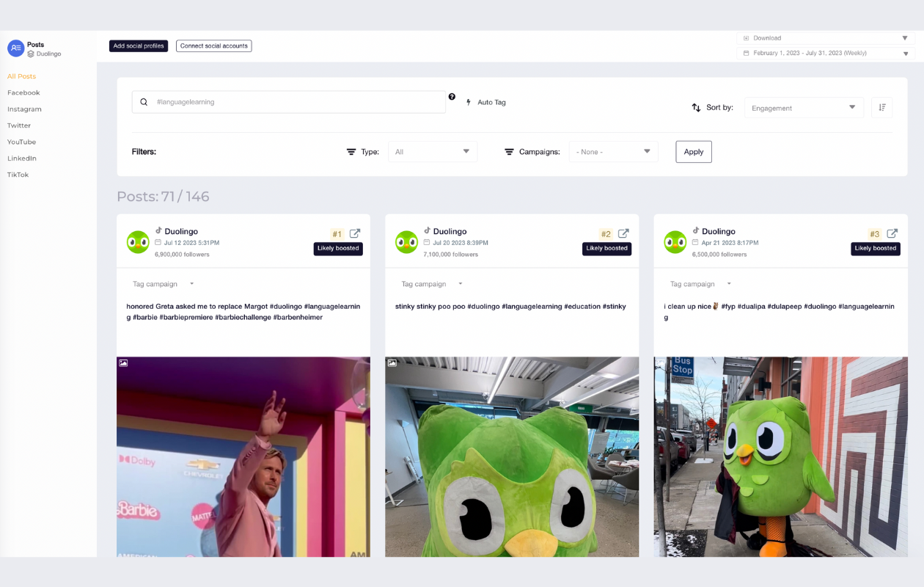Viewport: 924px width, 587px height.
Task: Click the help question mark icon
Action: (x=452, y=97)
